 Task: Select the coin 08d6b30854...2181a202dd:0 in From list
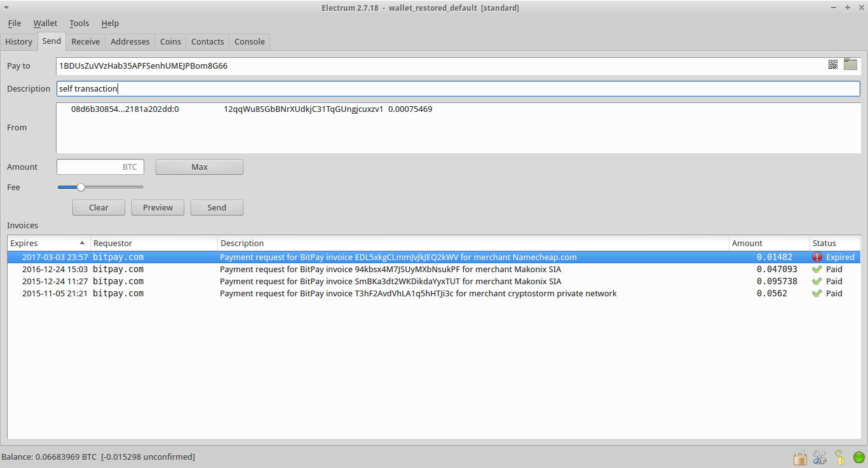click(x=125, y=109)
